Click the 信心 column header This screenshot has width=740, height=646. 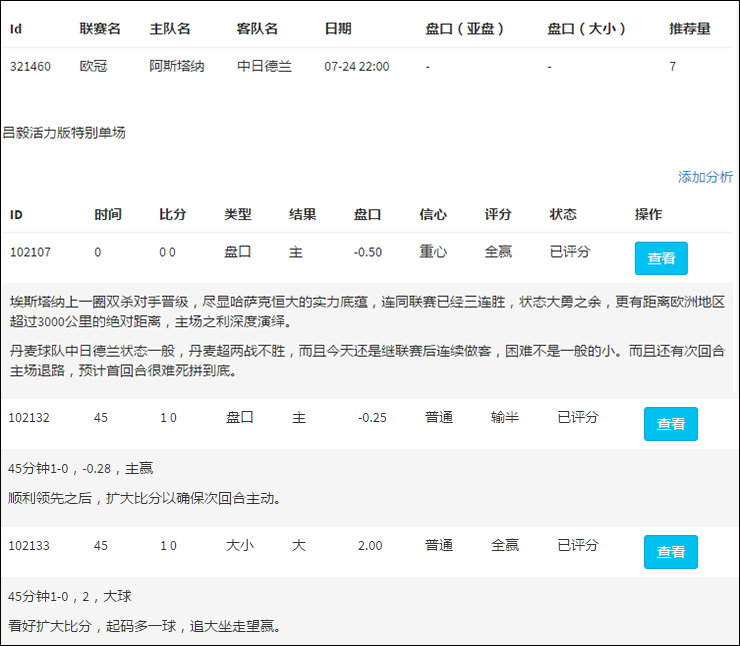tap(433, 215)
